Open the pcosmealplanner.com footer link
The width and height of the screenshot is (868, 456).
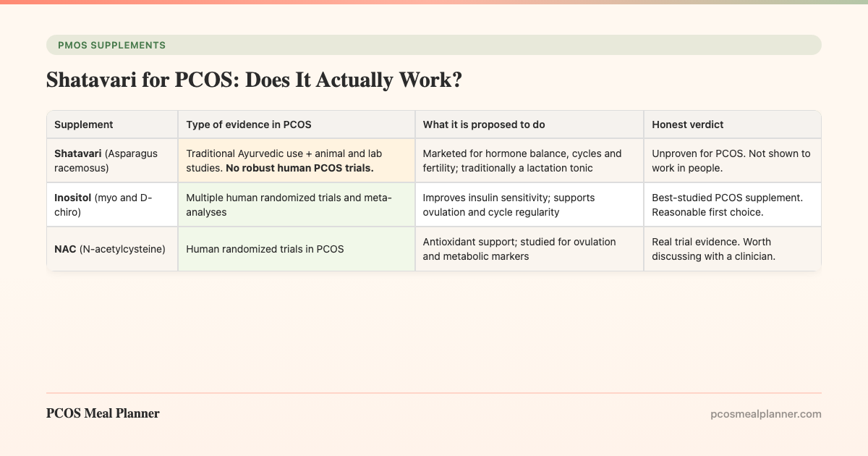(x=766, y=414)
